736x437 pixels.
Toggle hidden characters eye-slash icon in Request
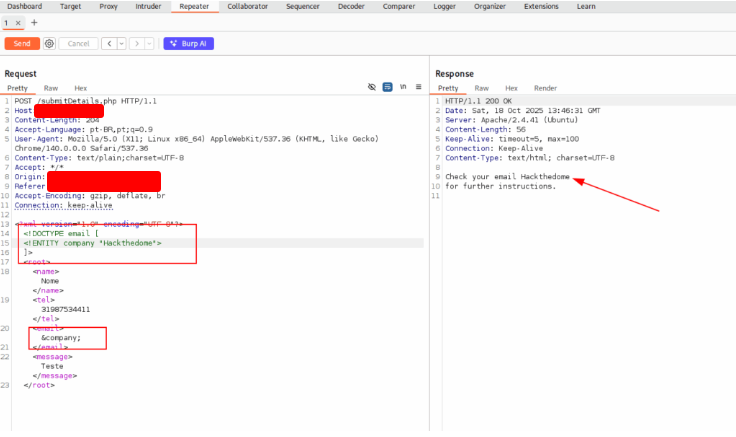pos(371,88)
